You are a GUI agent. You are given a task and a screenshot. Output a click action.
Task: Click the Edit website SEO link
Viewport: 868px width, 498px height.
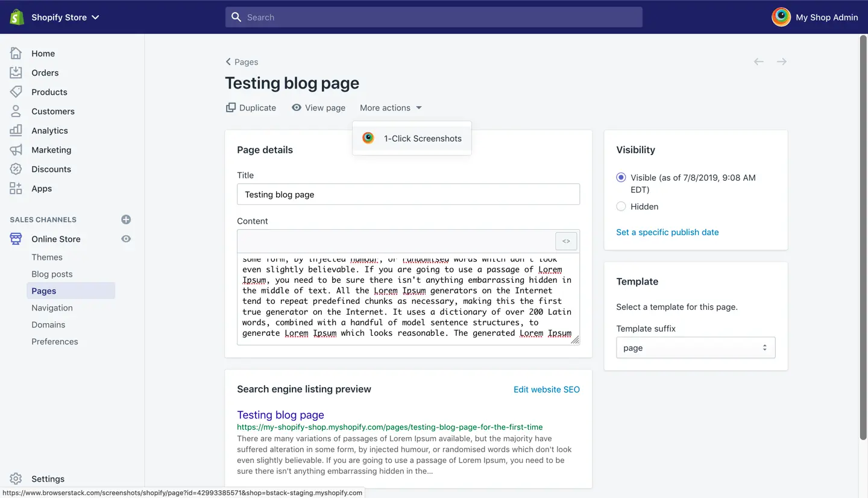pyautogui.click(x=546, y=389)
